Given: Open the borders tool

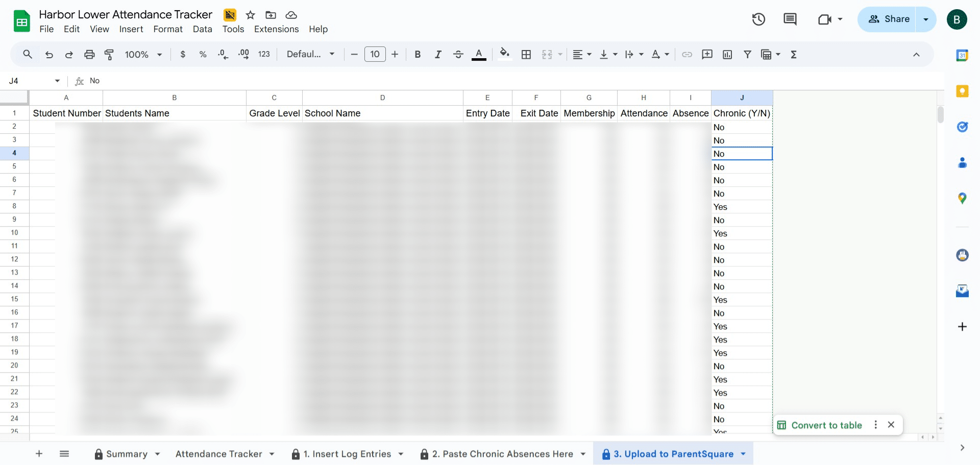Looking at the screenshot, I should pyautogui.click(x=526, y=55).
